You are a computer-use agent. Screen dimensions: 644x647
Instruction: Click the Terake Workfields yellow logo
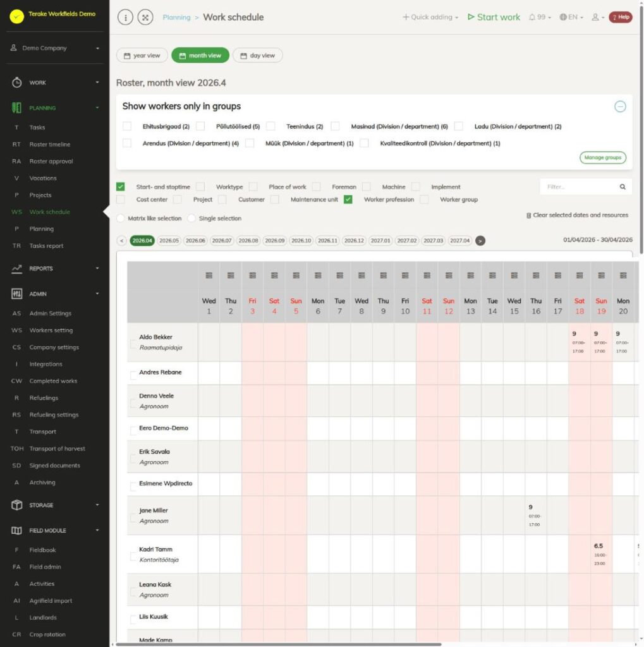click(x=17, y=16)
